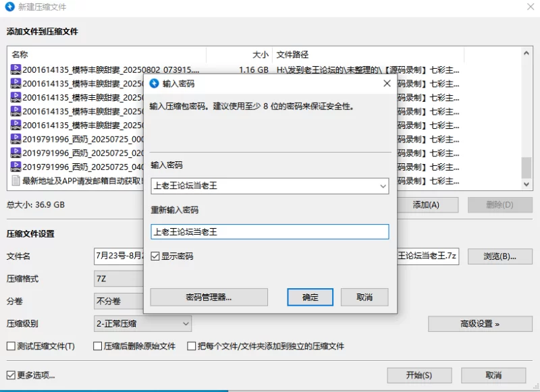Click the path cell starting H:\发到老王论坛的
The width and height of the screenshot is (540, 392).
coord(368,70)
